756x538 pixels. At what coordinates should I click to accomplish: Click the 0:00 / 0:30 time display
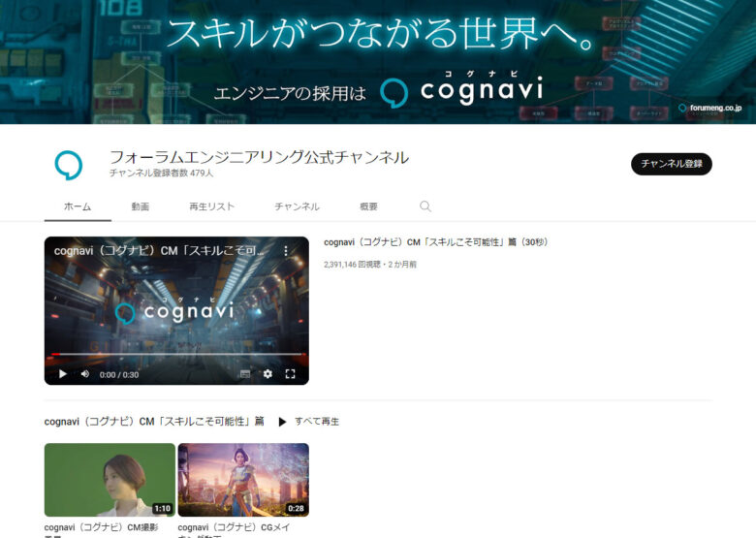119,374
